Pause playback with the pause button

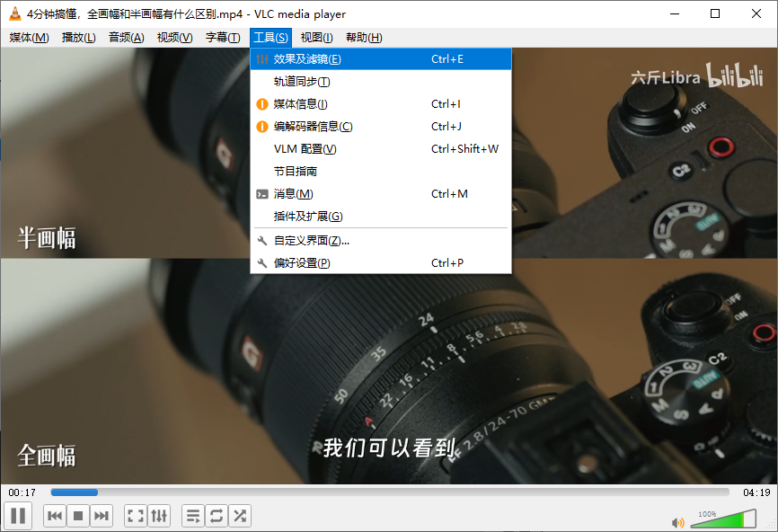[18, 516]
